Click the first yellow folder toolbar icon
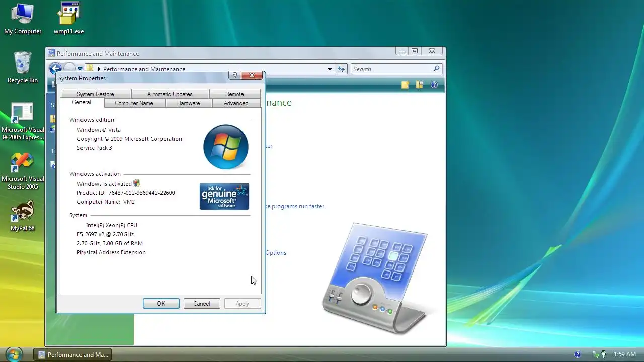 pos(405,85)
